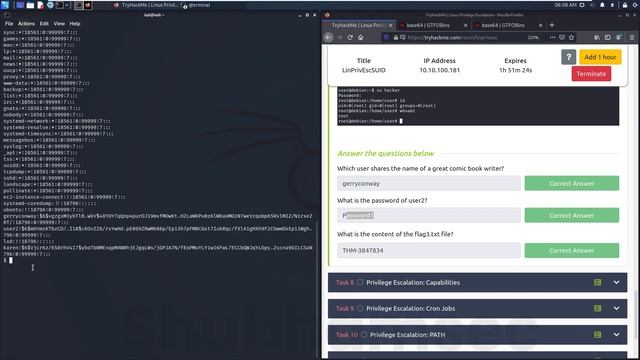640x360 pixels.
Task: Open a new browser tab with plus
Action: point(552,25)
